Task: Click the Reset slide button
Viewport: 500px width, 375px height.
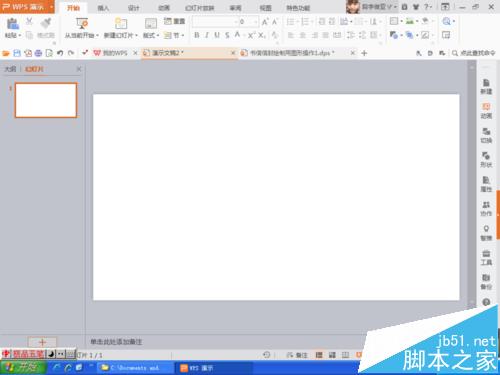Action: click(x=174, y=21)
